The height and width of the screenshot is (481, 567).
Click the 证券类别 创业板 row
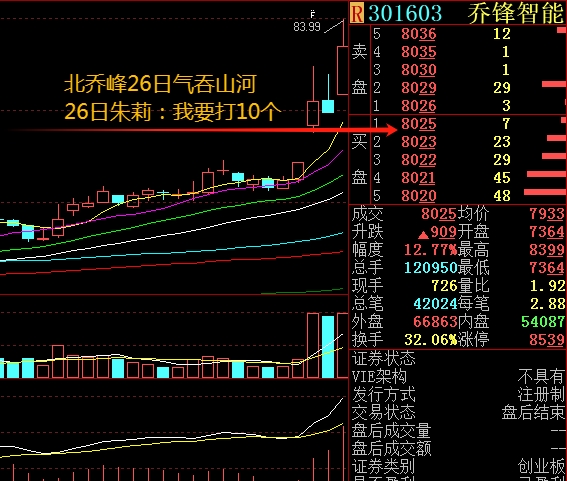458,467
